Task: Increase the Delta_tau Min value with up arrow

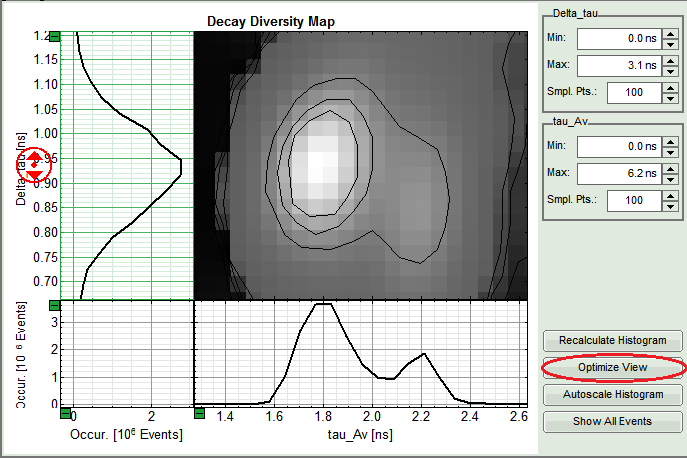Action: tap(669, 33)
